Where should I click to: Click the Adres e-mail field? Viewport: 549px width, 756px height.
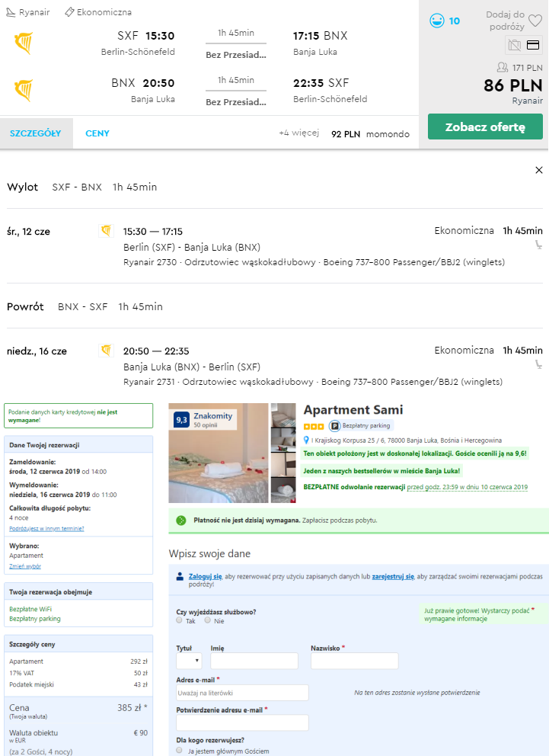click(242, 693)
